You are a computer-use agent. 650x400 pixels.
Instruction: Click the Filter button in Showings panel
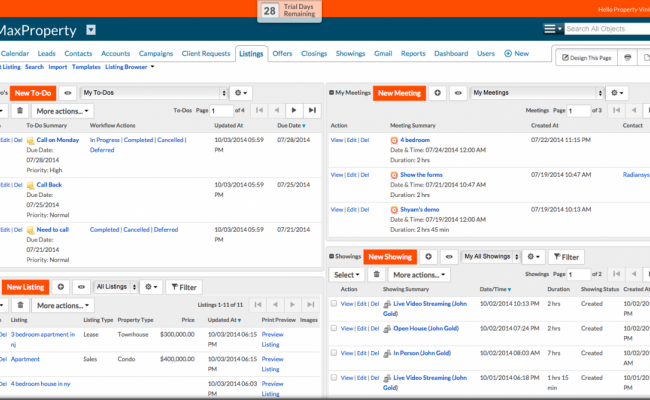point(566,257)
